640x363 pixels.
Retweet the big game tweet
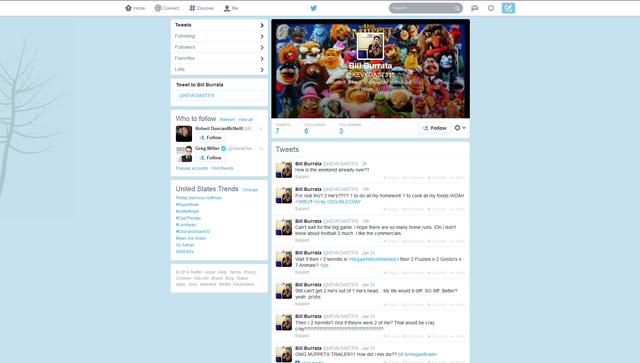[413, 241]
